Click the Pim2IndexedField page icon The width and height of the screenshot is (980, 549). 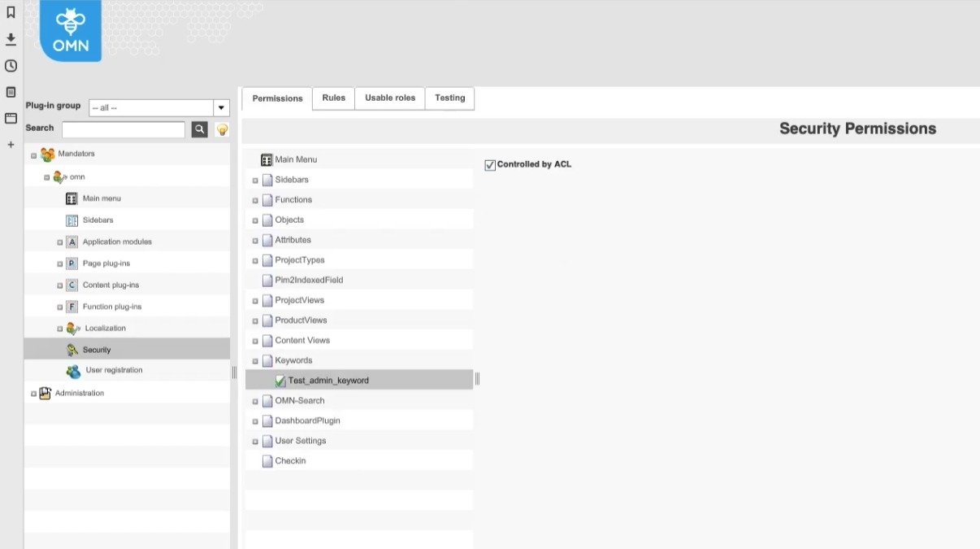267,281
